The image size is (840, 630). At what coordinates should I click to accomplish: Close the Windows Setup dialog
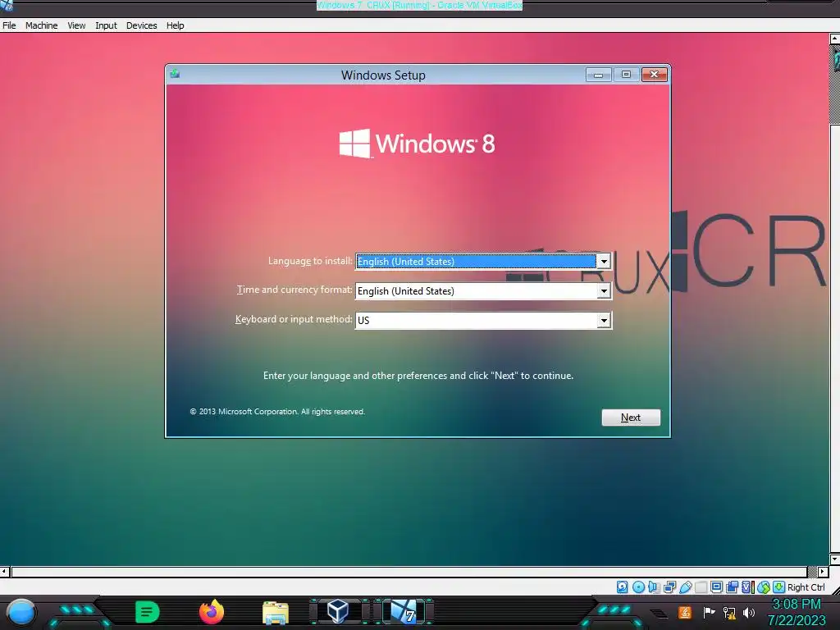(654, 75)
